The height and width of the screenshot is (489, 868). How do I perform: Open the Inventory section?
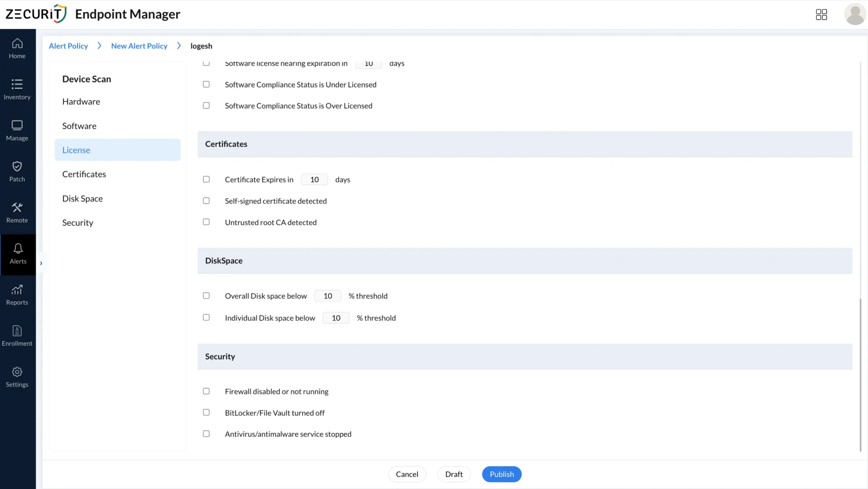coord(17,89)
